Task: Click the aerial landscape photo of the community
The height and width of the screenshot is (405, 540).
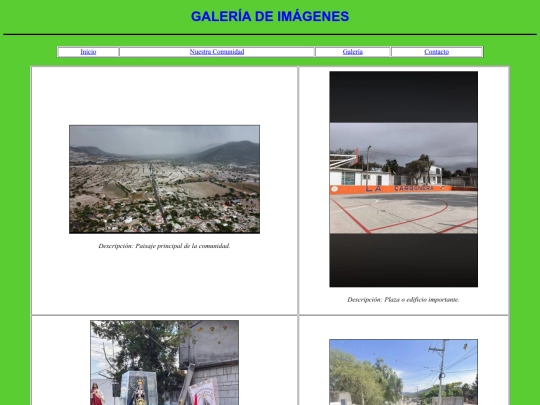Action: point(164,179)
